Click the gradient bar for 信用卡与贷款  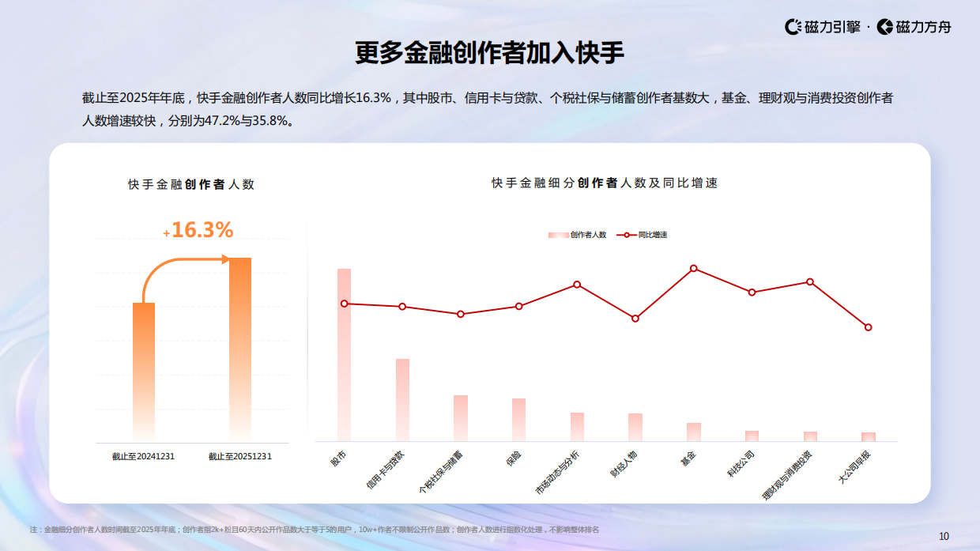401,399
